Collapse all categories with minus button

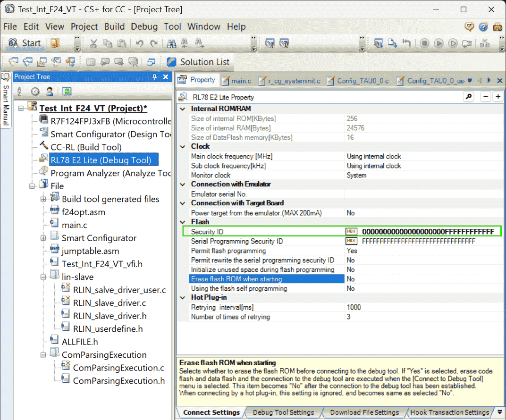pos(486,97)
